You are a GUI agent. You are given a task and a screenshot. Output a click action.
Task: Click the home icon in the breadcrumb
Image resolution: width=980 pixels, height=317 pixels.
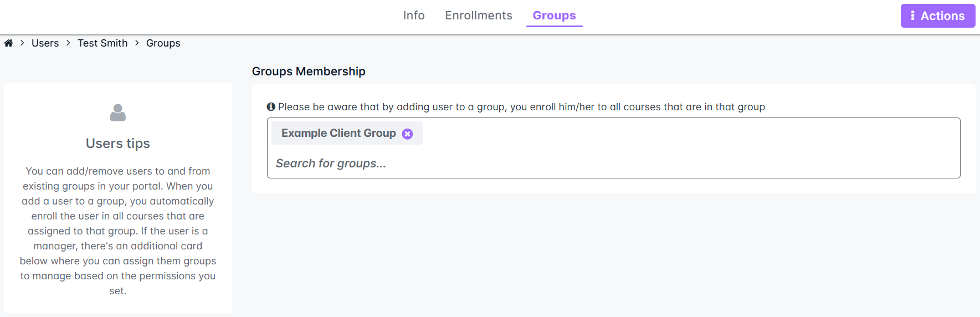9,43
